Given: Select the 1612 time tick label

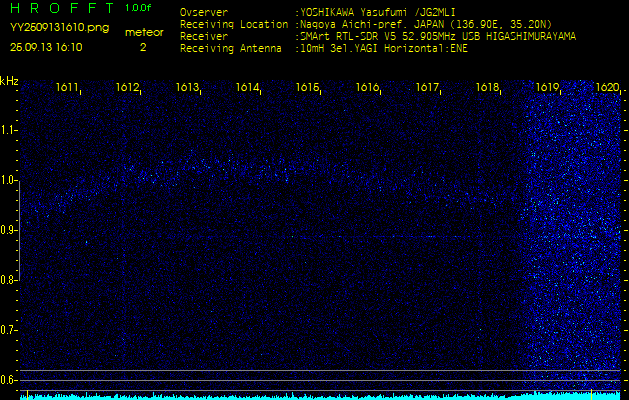Looking at the screenshot, I should coord(127,88).
